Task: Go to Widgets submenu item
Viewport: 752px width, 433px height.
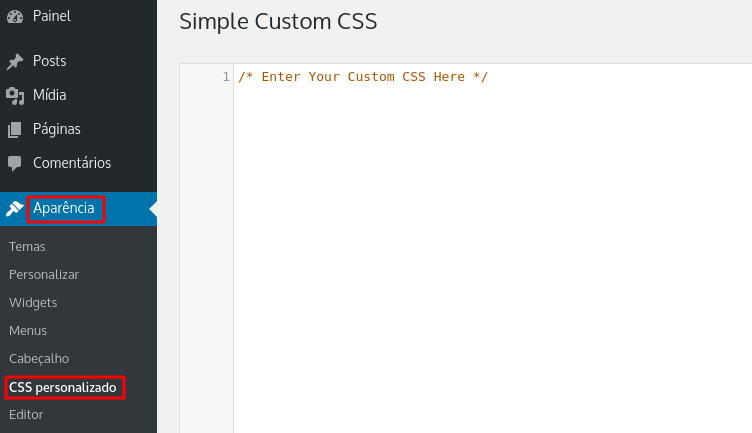Action: 33,303
